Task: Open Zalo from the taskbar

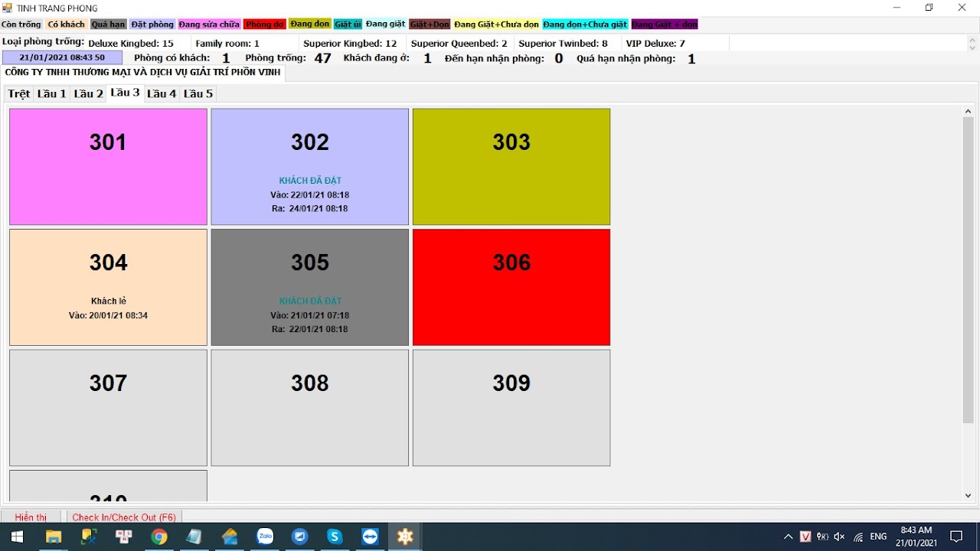Action: tap(265, 536)
